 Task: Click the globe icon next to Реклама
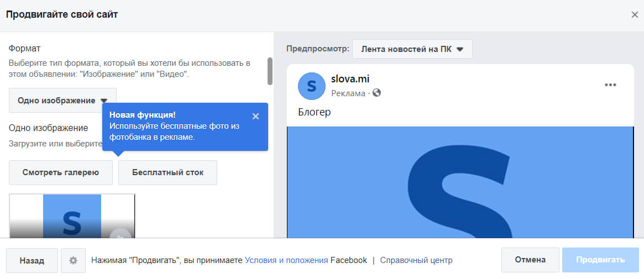[x=376, y=93]
